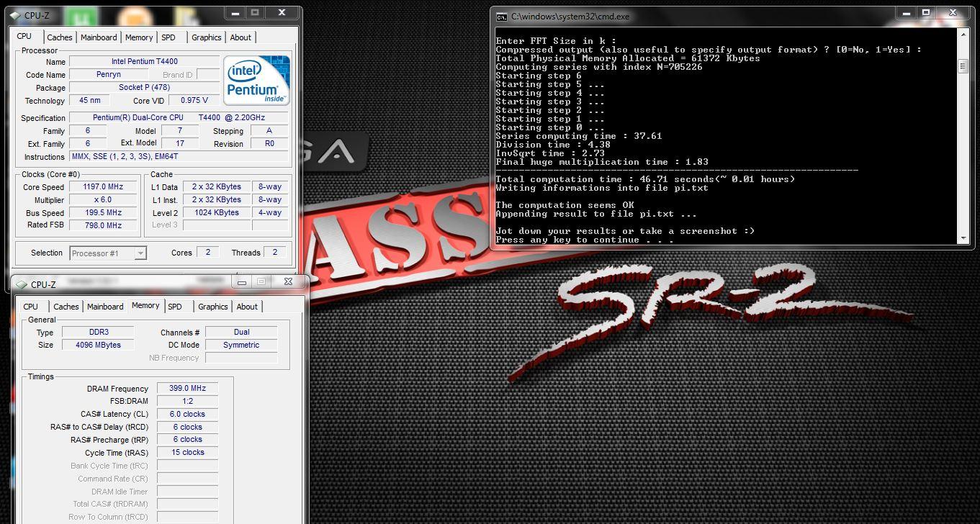Click DC Mode field showing Symmetric
Viewport: 980px width, 524px height.
(241, 345)
